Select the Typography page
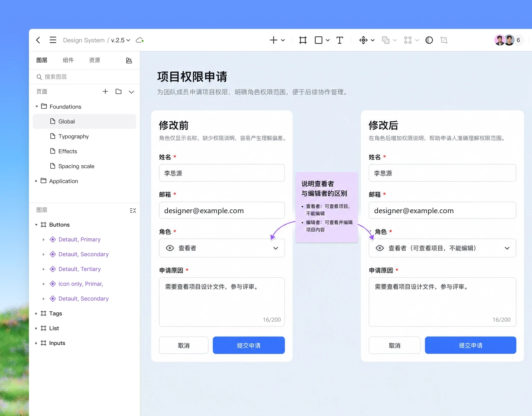Viewport: 532px width, 416px height. click(x=84, y=136)
